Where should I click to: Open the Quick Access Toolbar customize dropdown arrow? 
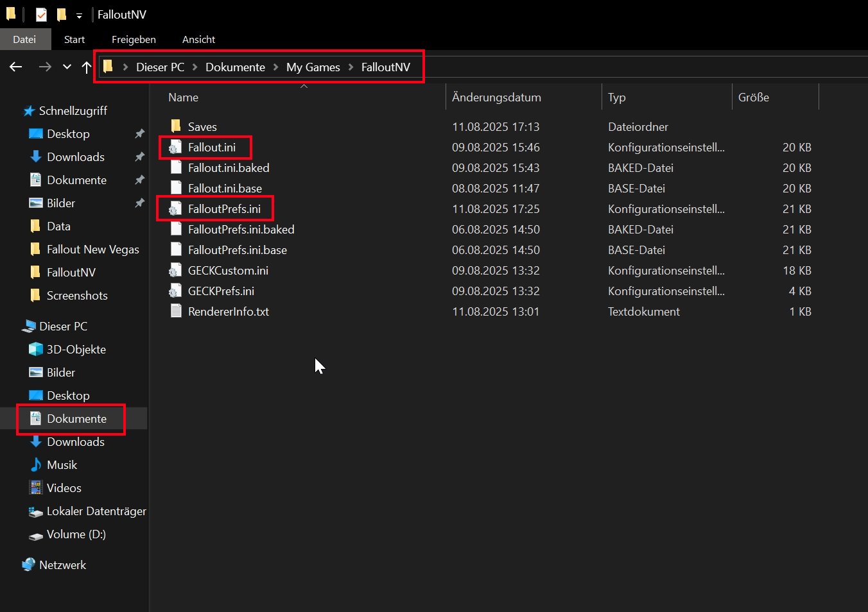[79, 15]
